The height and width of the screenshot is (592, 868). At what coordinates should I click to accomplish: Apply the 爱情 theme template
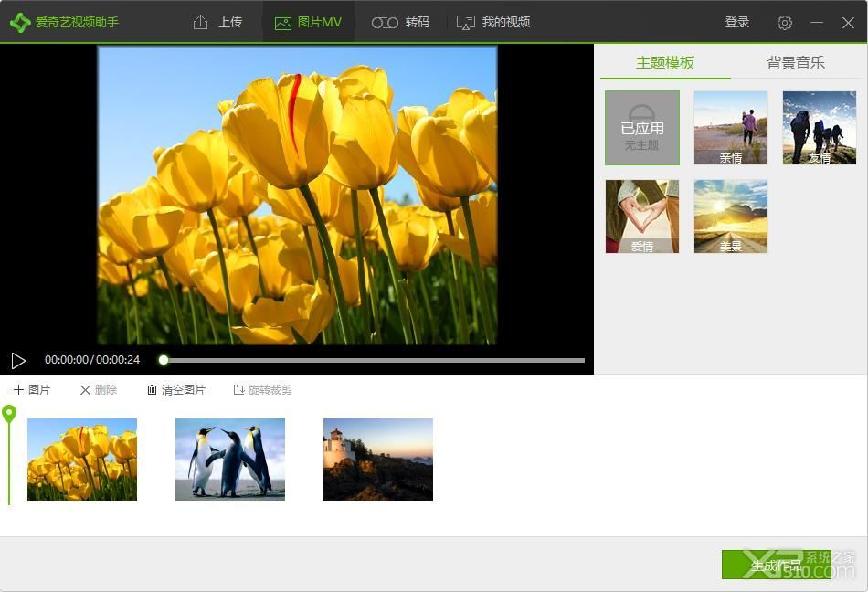[642, 217]
